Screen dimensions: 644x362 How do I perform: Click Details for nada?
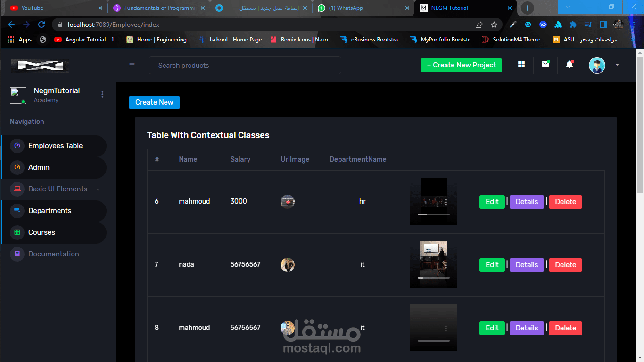(x=527, y=265)
